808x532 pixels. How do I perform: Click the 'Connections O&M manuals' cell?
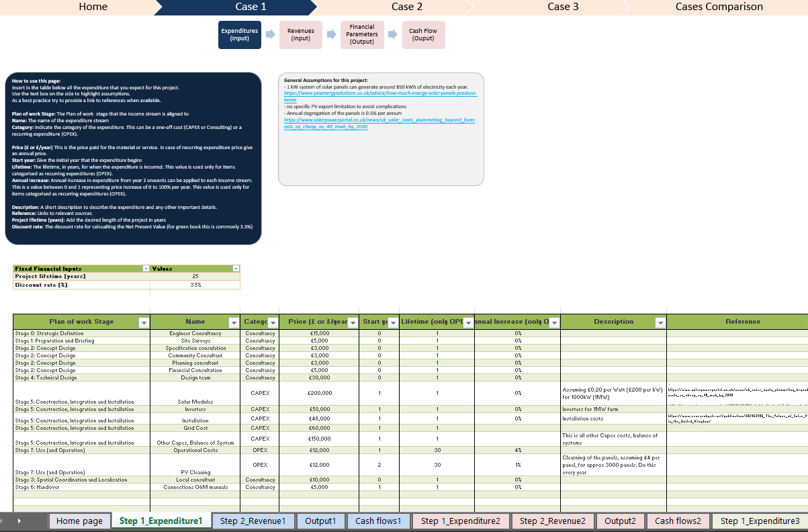(195, 487)
